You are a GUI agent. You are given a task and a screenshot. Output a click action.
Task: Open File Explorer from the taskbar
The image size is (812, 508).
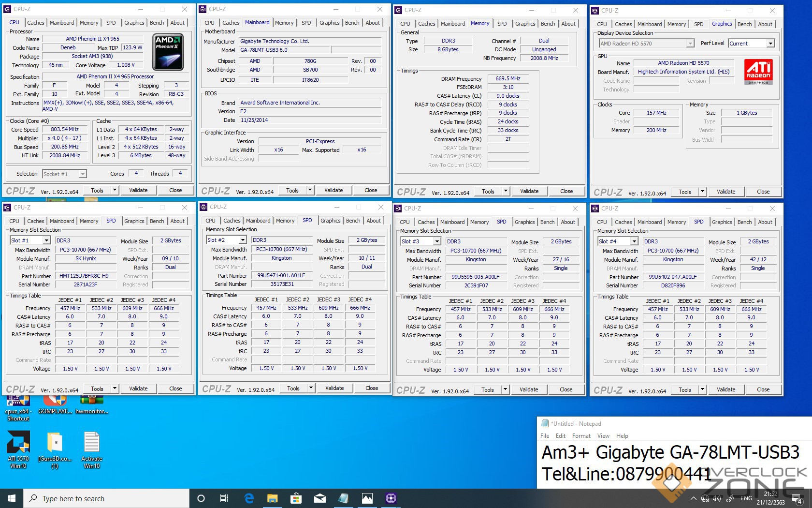tap(273, 498)
